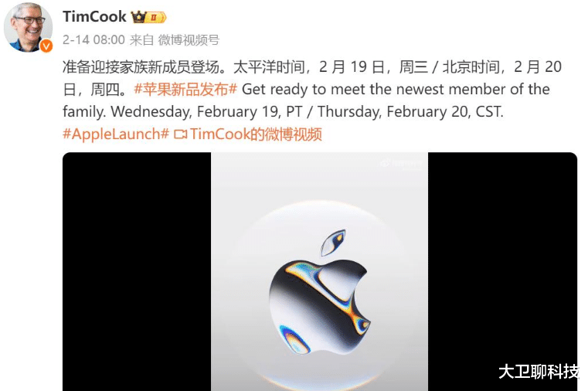Click the 来自 label beside the timestamp
588x391 pixels.
(141, 39)
